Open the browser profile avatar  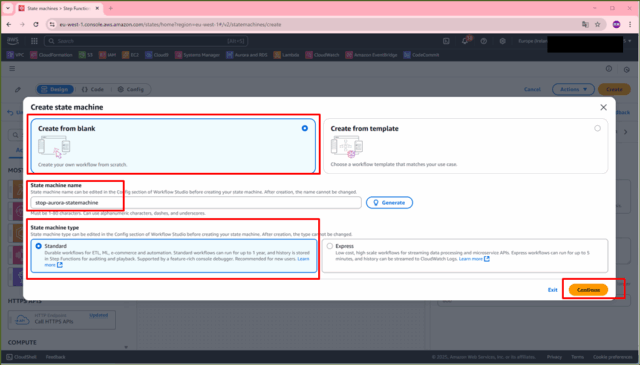616,24
